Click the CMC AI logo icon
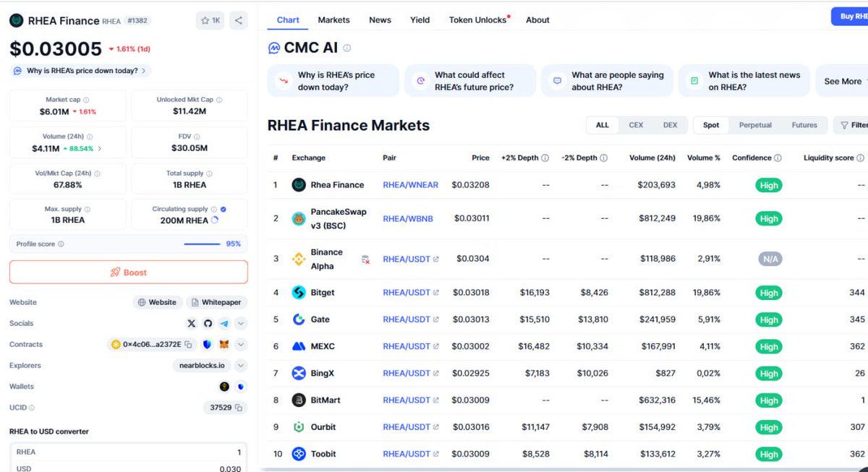 (274, 48)
